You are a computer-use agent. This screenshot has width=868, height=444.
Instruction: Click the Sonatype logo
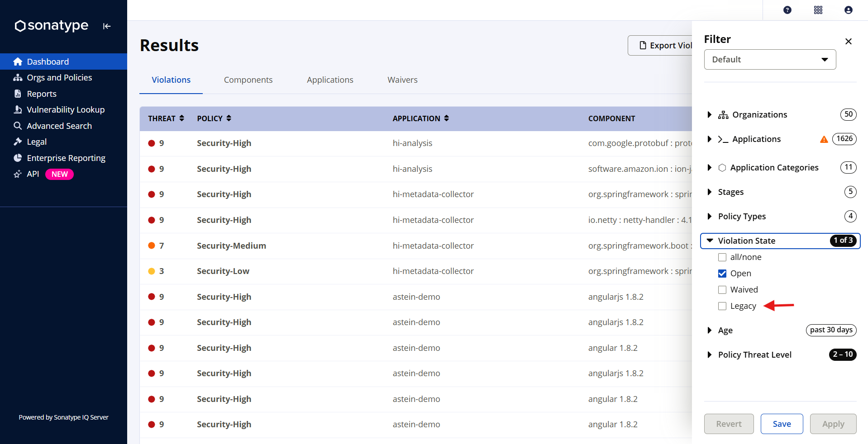(x=51, y=26)
